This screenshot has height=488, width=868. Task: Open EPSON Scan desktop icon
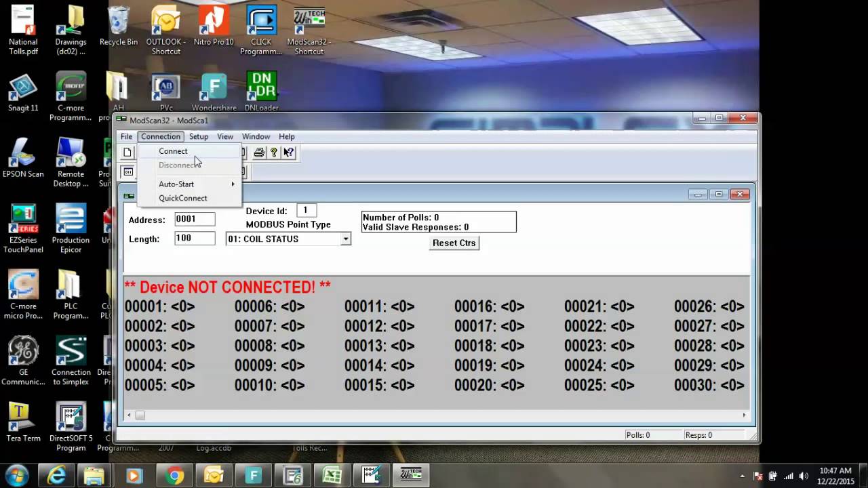23,158
